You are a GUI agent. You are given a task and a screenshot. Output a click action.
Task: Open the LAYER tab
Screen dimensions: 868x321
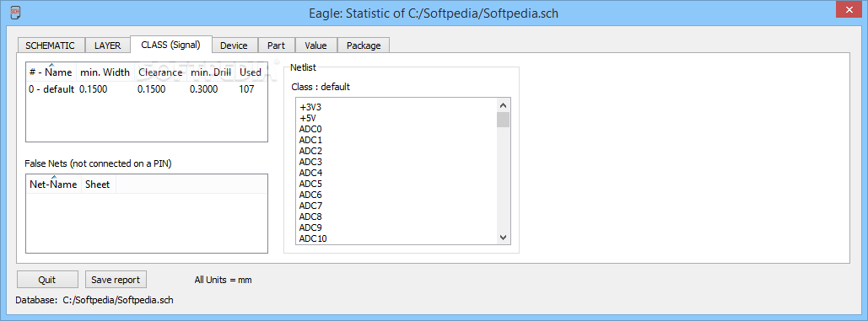click(x=107, y=45)
